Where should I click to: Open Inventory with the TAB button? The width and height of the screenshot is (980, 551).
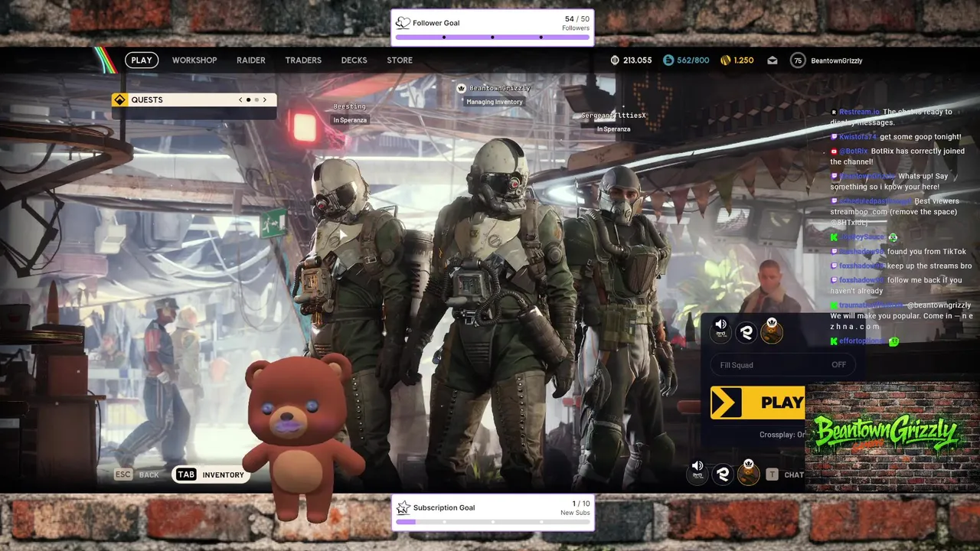click(x=211, y=474)
